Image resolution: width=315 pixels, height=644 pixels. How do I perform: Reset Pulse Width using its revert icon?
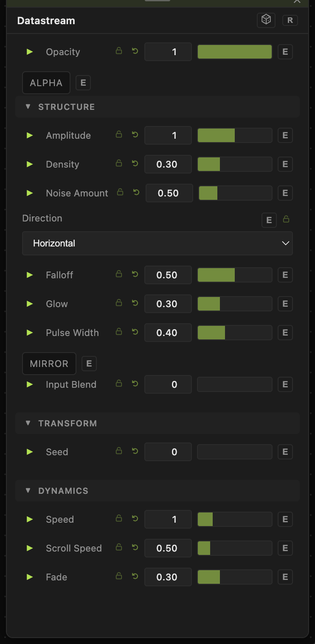tap(135, 332)
